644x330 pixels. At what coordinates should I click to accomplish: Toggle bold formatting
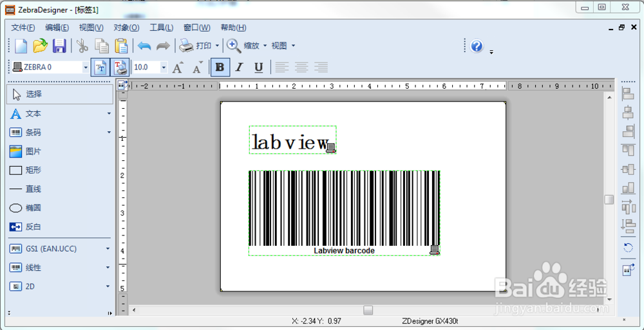[220, 68]
